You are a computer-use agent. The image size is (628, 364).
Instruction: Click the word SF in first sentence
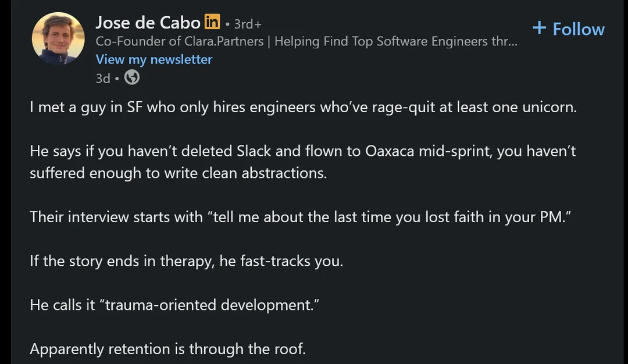(134, 108)
